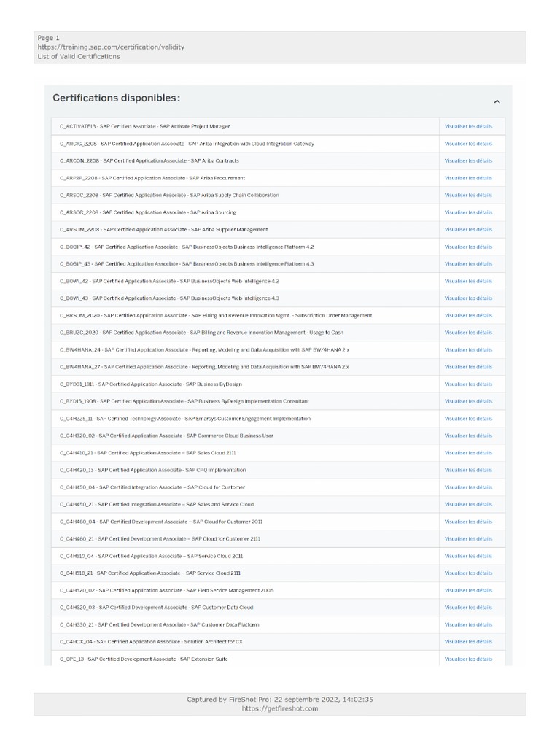Open details for C_ARP2P_2208 Ariba Procurement
The height and width of the screenshot is (747, 560).
(468, 178)
